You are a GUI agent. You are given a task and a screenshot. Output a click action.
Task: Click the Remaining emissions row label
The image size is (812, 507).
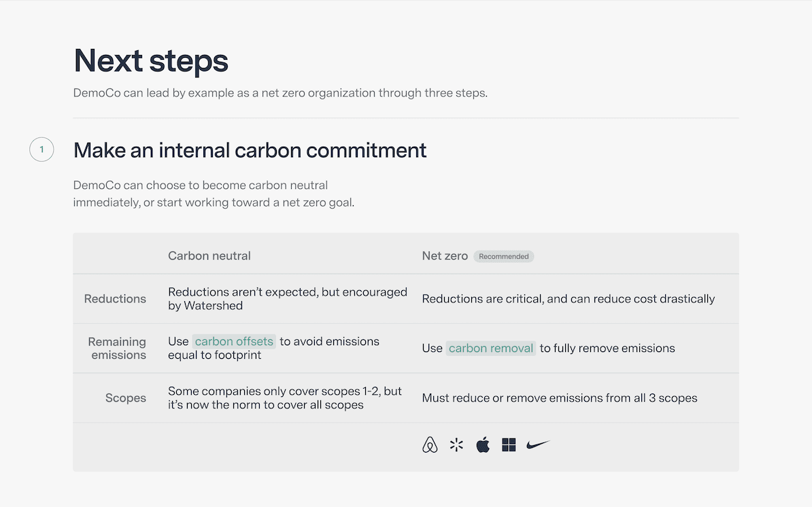pyautogui.click(x=118, y=348)
